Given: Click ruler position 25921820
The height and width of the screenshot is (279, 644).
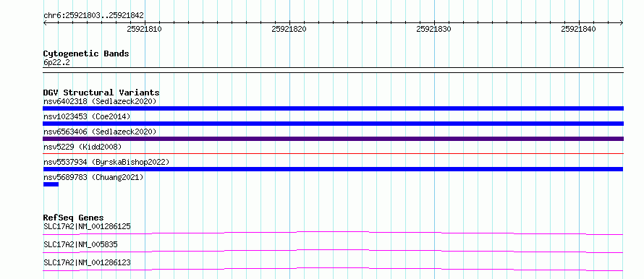Looking at the screenshot, I should (x=289, y=29).
